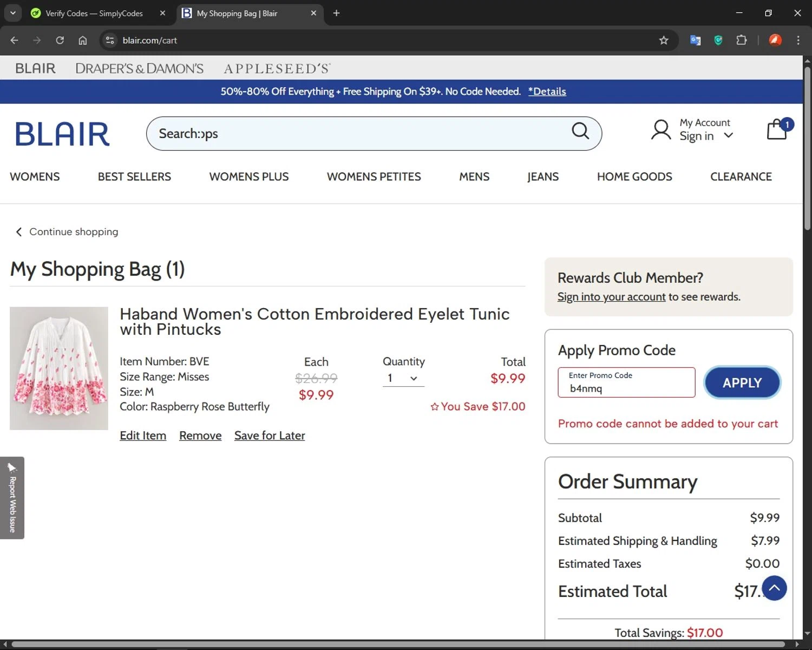
Task: Open the WOMENS PLUS menu
Action: [x=249, y=177]
